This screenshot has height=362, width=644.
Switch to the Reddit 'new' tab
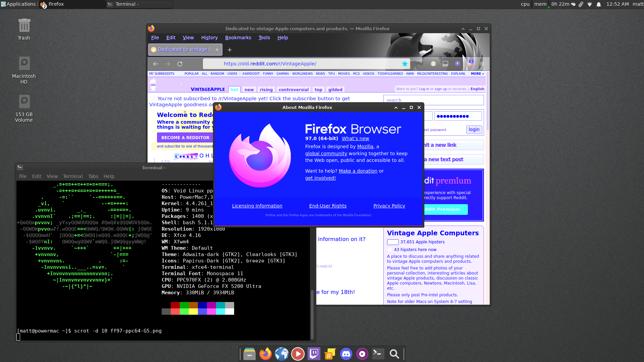(x=249, y=89)
